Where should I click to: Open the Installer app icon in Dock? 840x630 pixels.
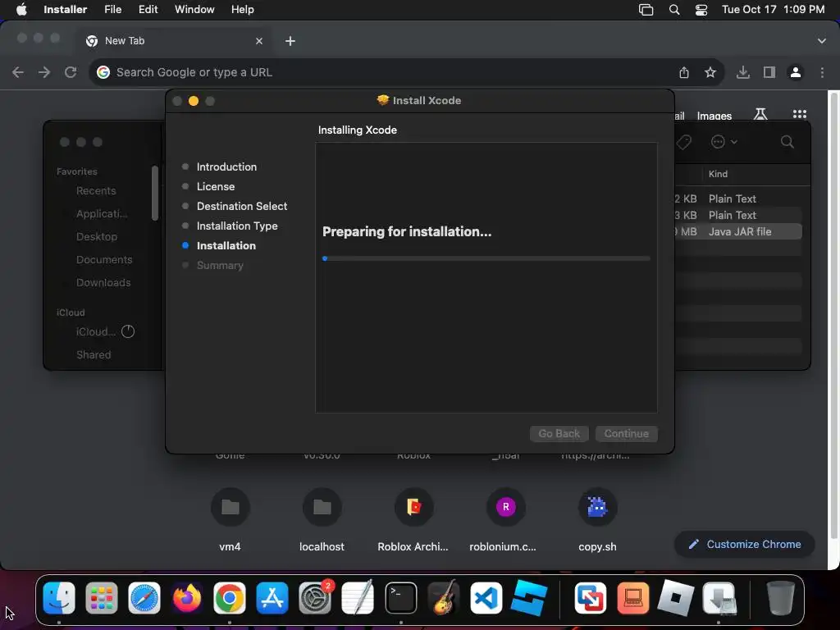[719, 597]
